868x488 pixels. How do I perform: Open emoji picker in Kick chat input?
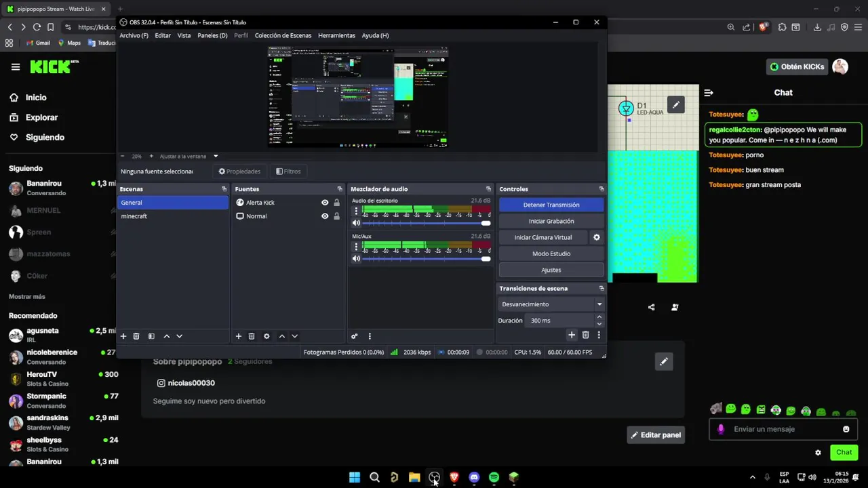coord(846,429)
